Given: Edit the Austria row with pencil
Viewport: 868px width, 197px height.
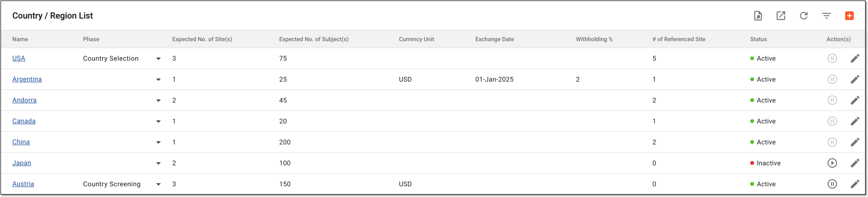Looking at the screenshot, I should coord(855,184).
